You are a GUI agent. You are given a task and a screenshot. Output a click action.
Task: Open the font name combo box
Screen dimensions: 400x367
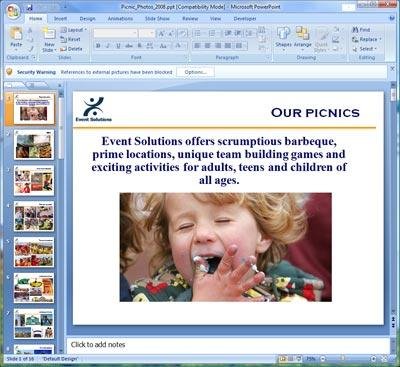(115, 33)
